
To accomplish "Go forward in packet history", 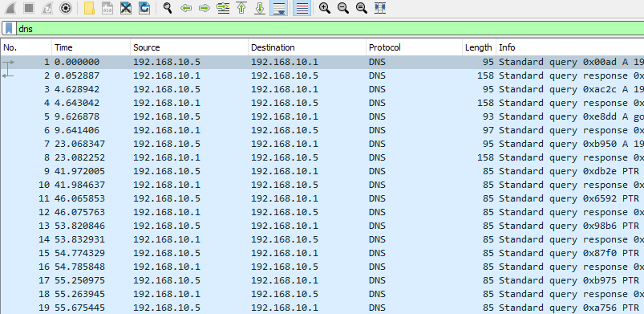I will 205,8.
